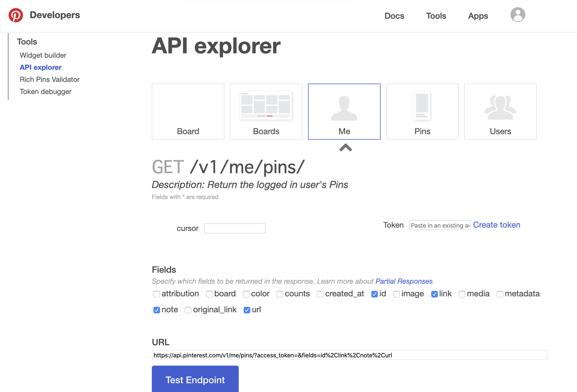Select the Boards endpoint card
Image resolution: width=577 pixels, height=392 pixels.
(x=266, y=112)
